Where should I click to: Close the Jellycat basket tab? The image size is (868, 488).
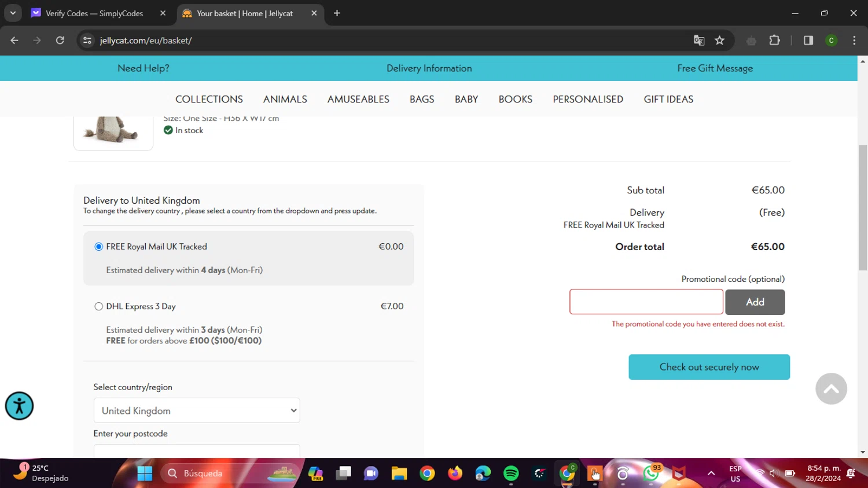314,13
